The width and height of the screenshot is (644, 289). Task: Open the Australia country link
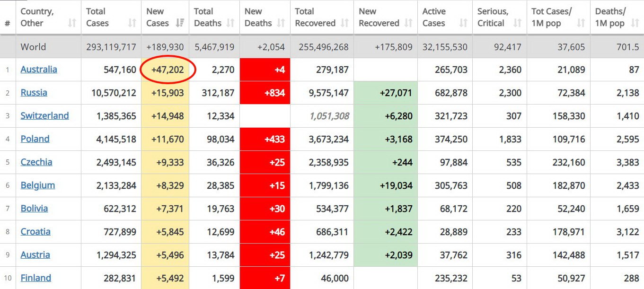coord(39,70)
